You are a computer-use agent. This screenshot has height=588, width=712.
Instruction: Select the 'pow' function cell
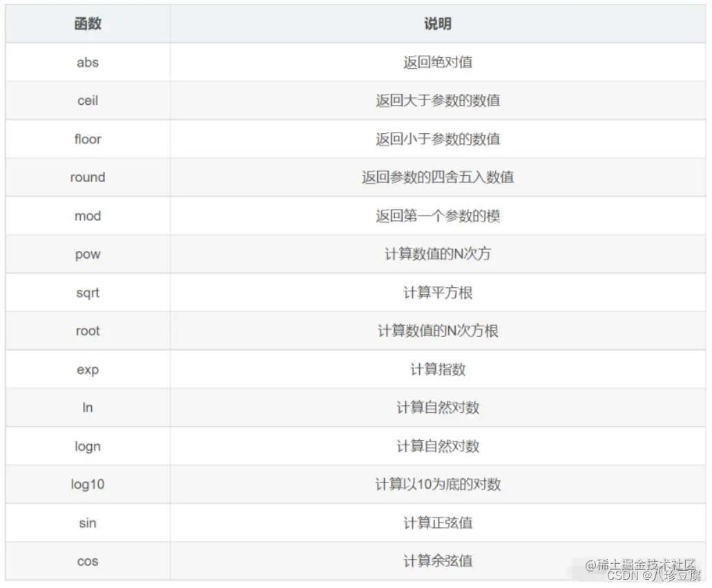point(88,254)
